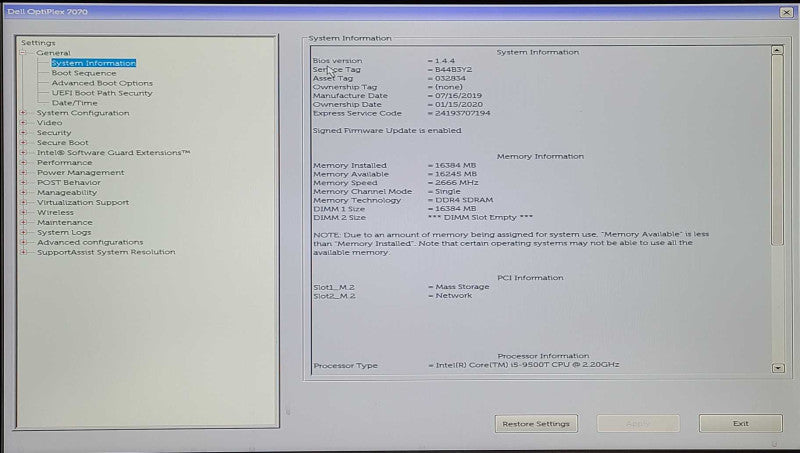The width and height of the screenshot is (800, 453).
Task: Select Intel Software Guard Extensions label
Action: (113, 153)
